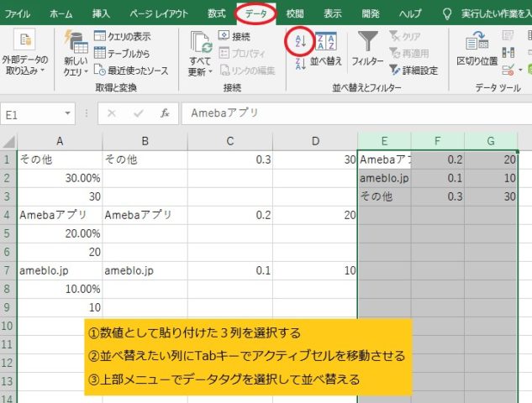Select the Data (データ) tab

pyautogui.click(x=255, y=13)
